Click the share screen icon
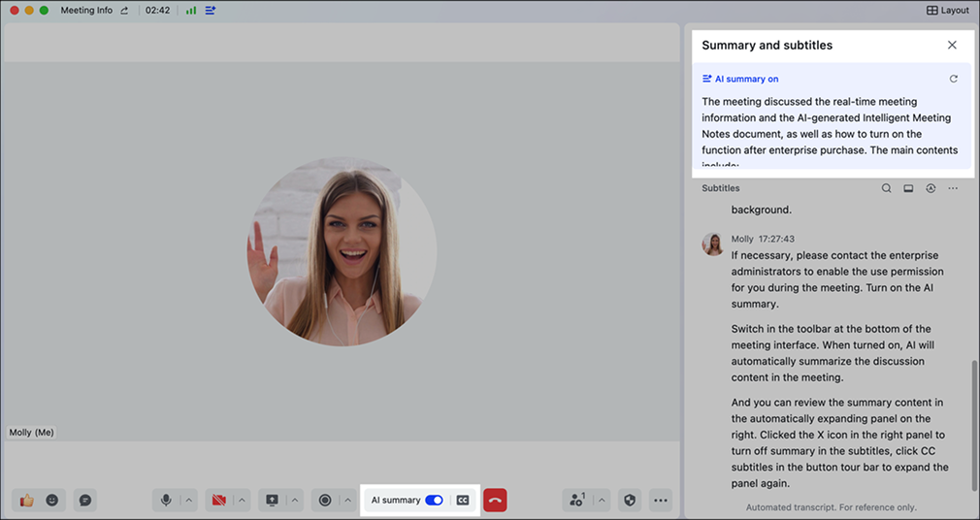This screenshot has height=520, width=980. click(272, 501)
